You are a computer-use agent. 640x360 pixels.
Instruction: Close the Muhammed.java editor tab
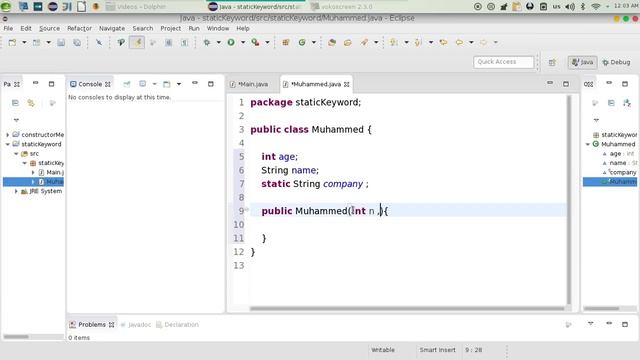click(347, 84)
